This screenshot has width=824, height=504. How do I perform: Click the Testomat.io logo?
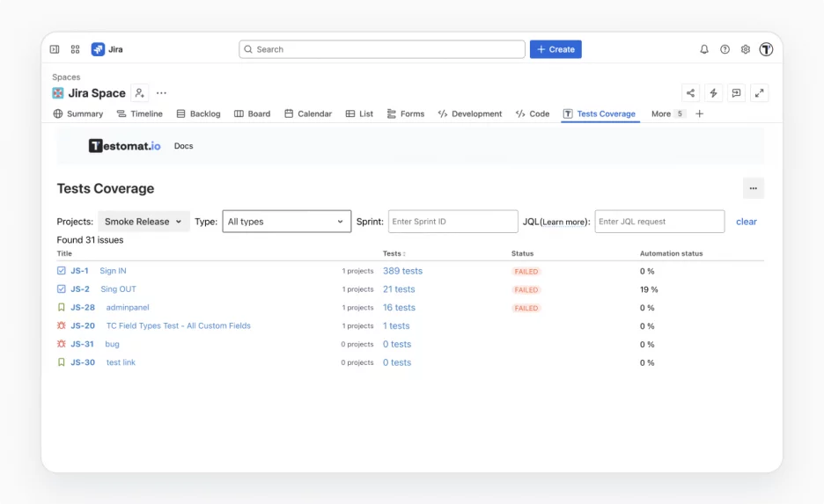pyautogui.click(x=124, y=146)
